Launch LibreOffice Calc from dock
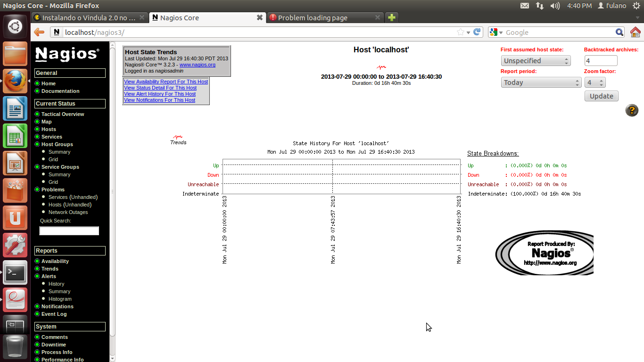Screen dimensions: 644x362 click(15, 136)
